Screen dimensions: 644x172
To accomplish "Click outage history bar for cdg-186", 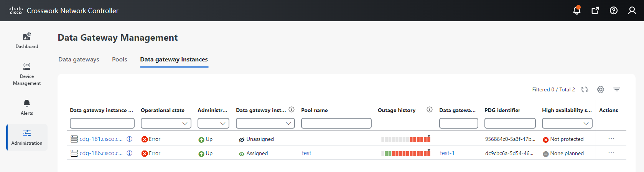I will point(406,154).
